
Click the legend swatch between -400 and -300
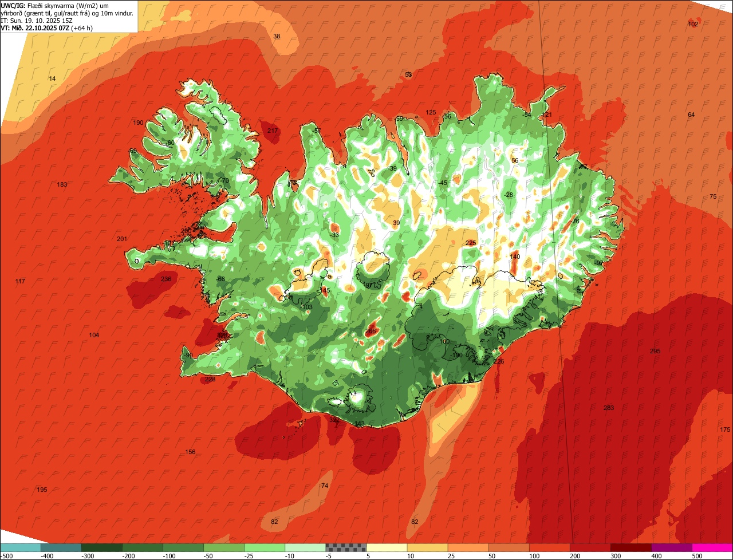[x=61, y=547]
